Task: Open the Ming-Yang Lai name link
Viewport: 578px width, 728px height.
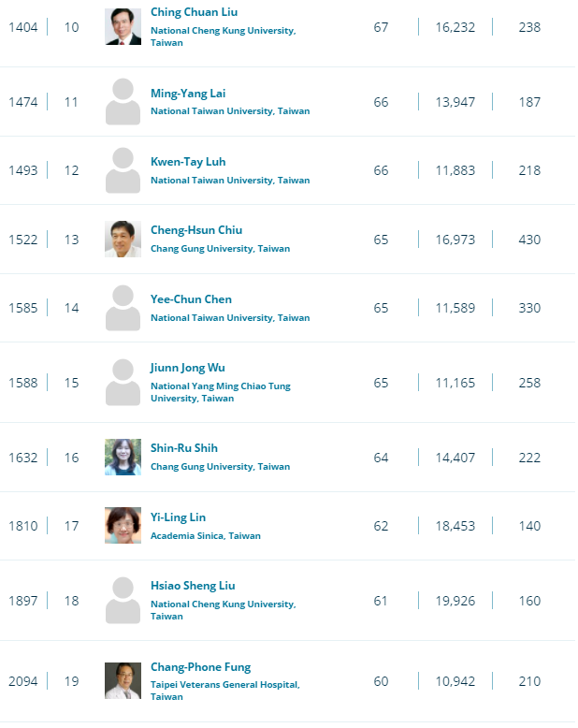Action: pyautogui.click(x=188, y=94)
